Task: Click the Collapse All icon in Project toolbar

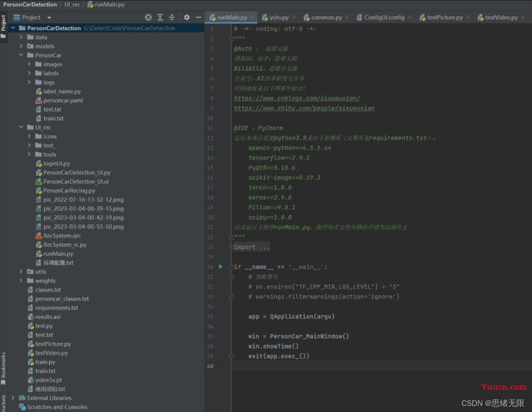Action: point(172,17)
